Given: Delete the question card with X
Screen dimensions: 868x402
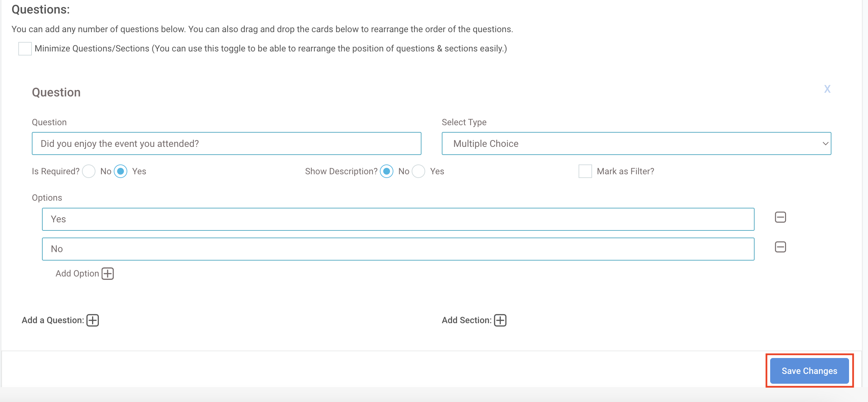Looking at the screenshot, I should (827, 89).
